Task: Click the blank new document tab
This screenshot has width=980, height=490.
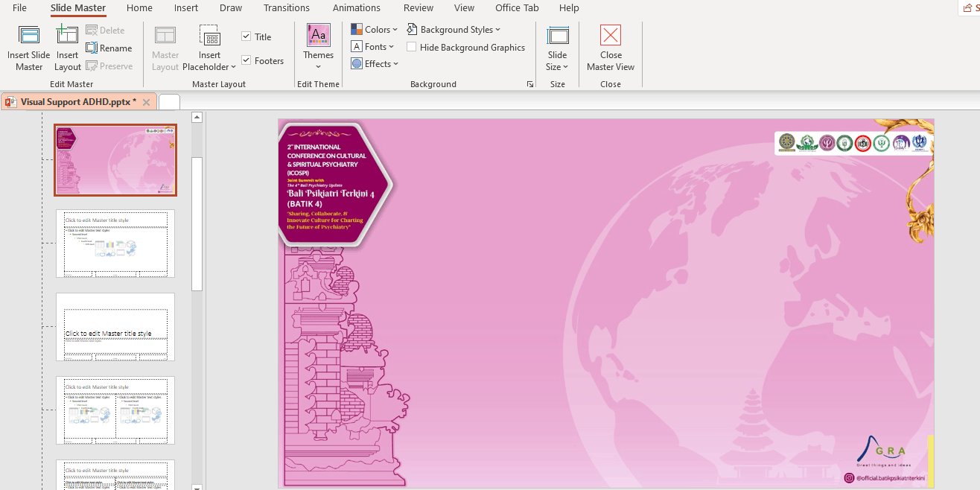Action: point(169,102)
